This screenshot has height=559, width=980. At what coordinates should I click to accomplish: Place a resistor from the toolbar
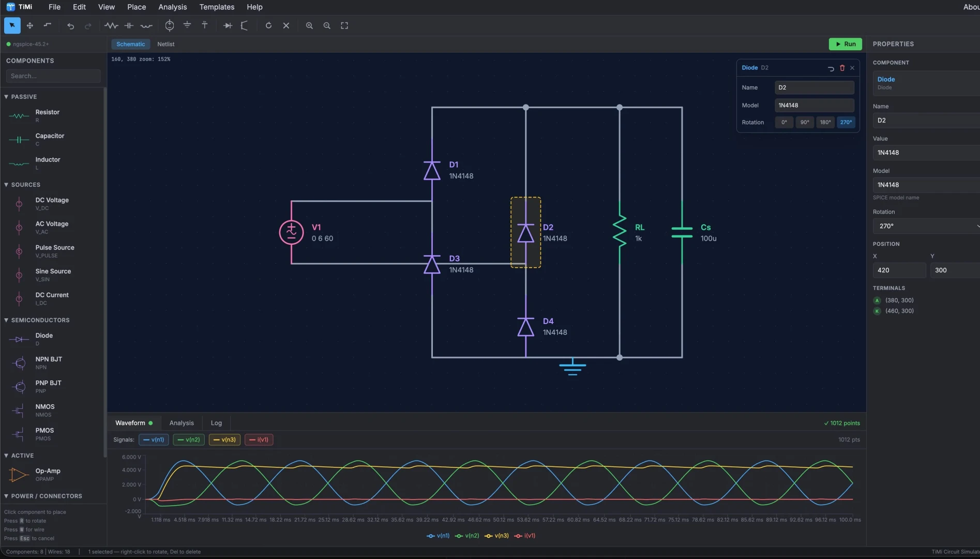pyautogui.click(x=111, y=25)
